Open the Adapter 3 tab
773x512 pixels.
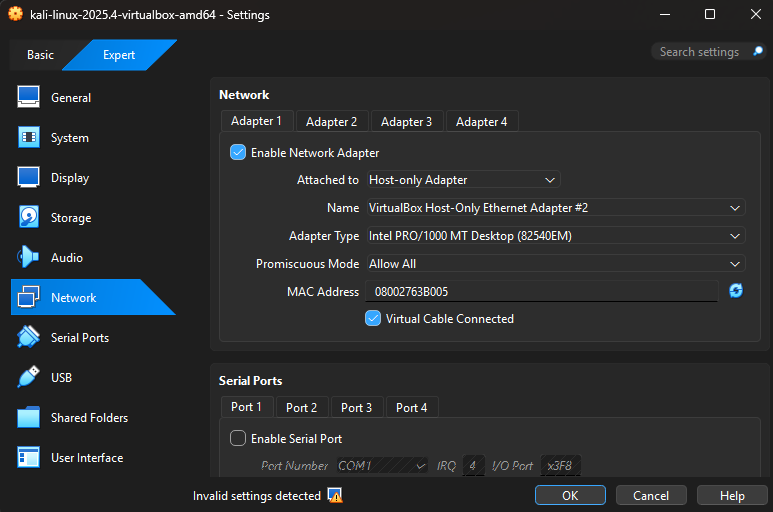tap(406, 122)
